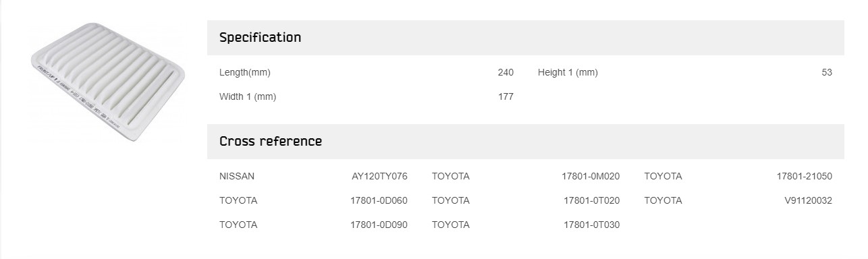Click TOYOTA label beside 17801-0M020
Image resolution: width=868 pixels, height=259 pixels.
click(450, 177)
